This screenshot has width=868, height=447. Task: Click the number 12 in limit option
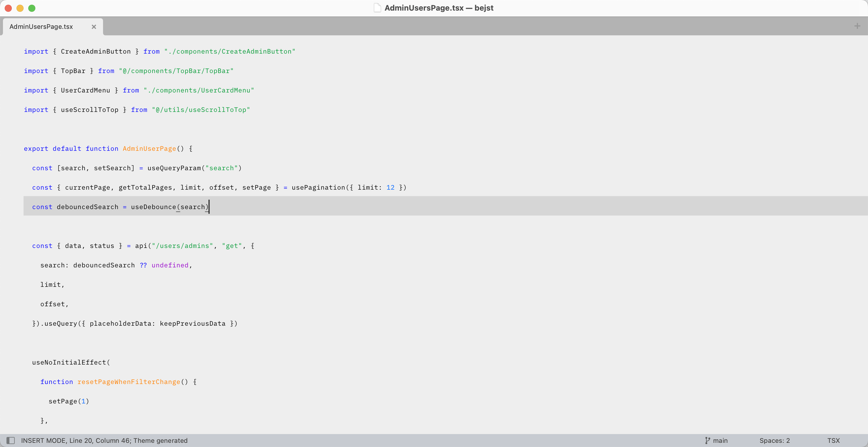(x=390, y=188)
